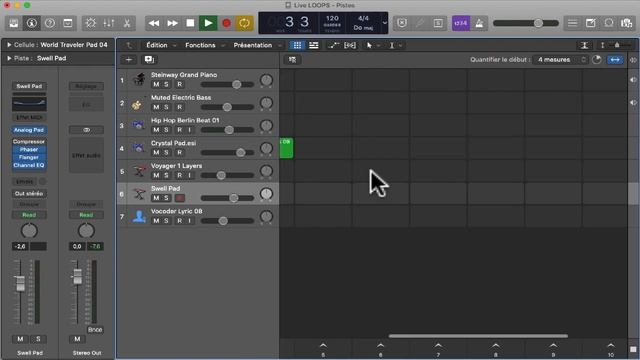The image size is (640, 360).
Task: Open the Note Pads button
Action: tap(591, 23)
